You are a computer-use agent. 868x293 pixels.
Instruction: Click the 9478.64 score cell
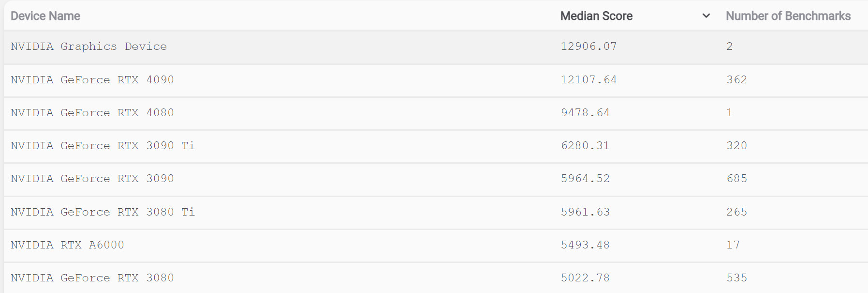click(x=585, y=113)
